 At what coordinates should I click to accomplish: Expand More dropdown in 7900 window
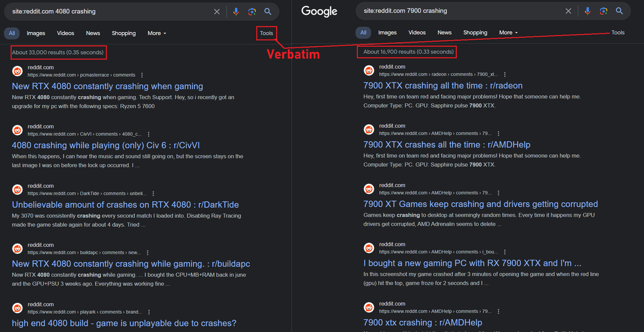coord(508,33)
